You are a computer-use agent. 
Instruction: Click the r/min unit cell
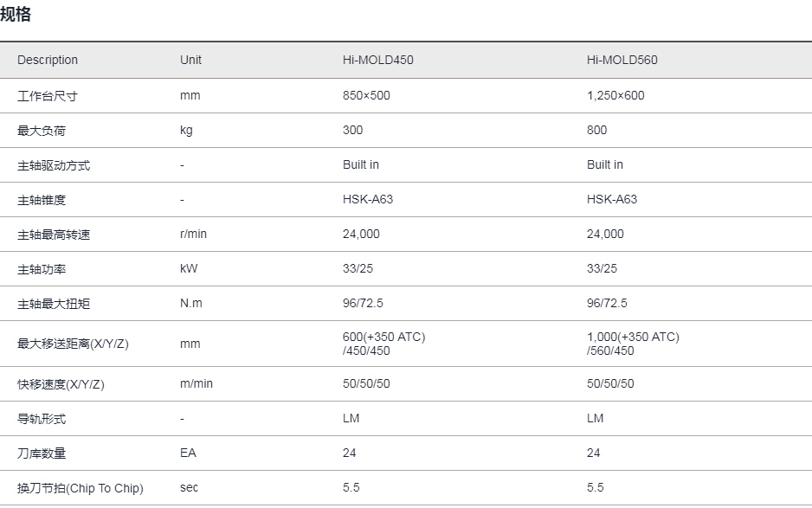pyautogui.click(x=193, y=234)
